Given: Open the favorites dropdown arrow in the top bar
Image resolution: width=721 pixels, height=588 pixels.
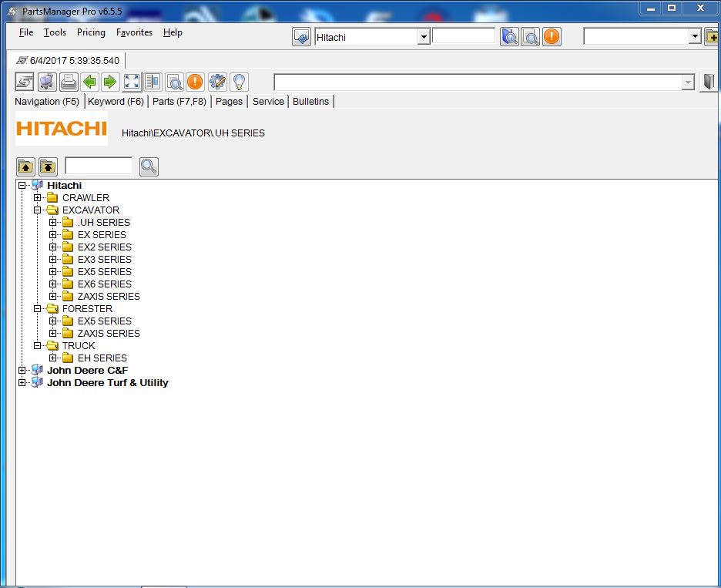Looking at the screenshot, I should 695,36.
